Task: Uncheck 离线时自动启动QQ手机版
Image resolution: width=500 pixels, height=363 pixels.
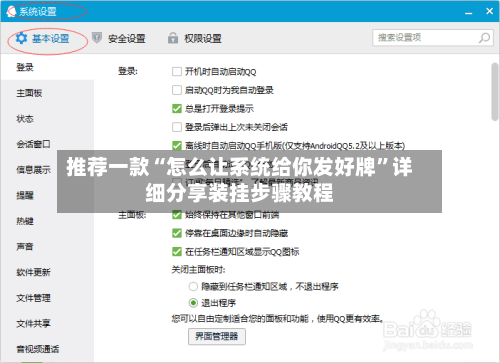Action: tap(177, 146)
